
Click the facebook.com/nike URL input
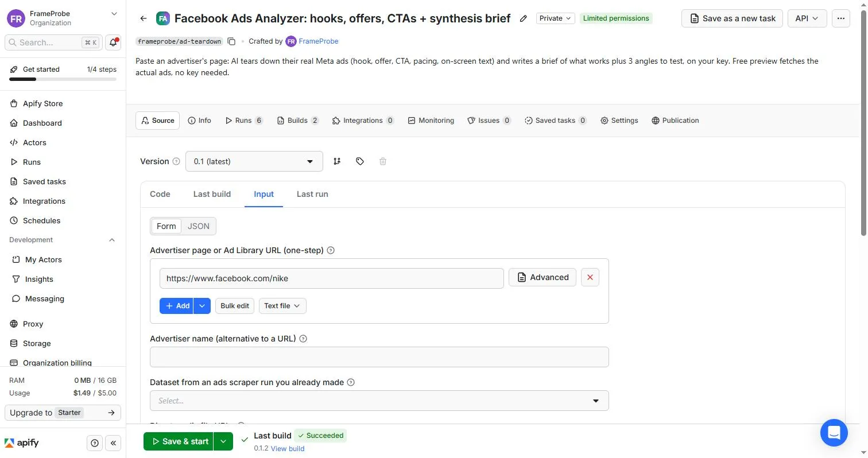332,278
